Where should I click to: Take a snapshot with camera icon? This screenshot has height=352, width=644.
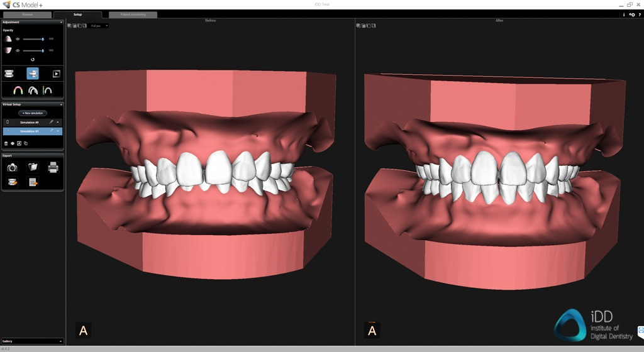click(13, 167)
